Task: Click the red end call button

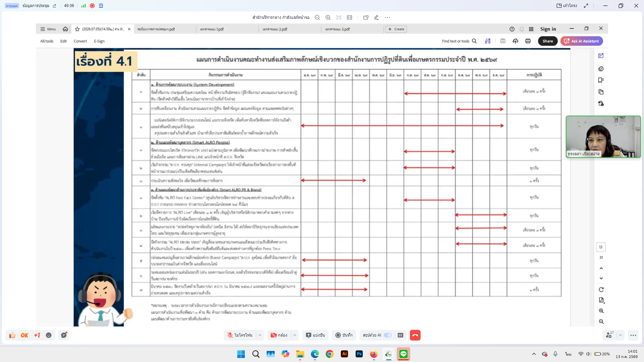Action: click(415, 335)
